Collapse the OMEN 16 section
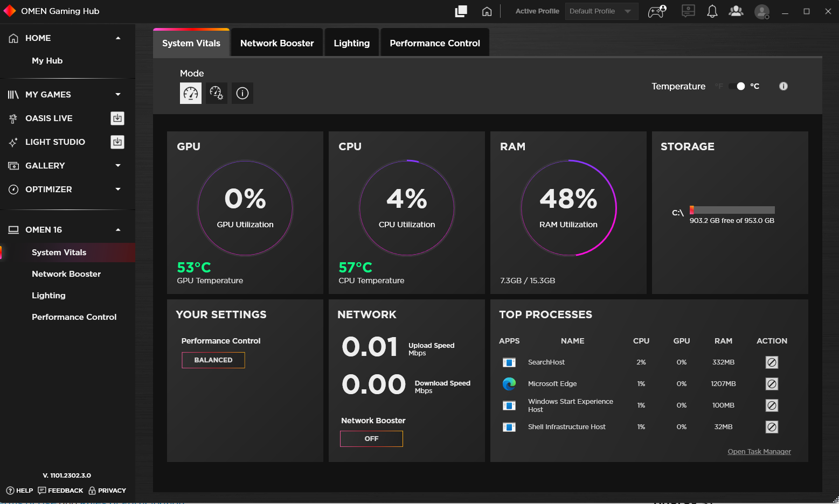The height and width of the screenshot is (504, 839). pos(117,229)
